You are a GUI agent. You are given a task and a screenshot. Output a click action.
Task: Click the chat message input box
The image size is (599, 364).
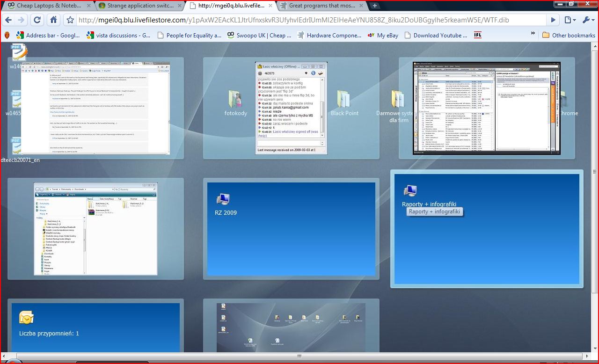click(288, 142)
